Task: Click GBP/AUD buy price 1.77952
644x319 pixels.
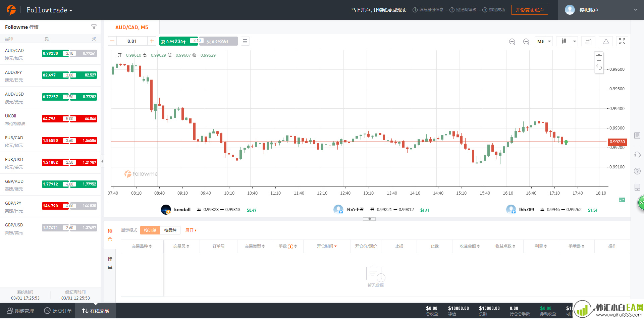Action: pyautogui.click(x=84, y=184)
